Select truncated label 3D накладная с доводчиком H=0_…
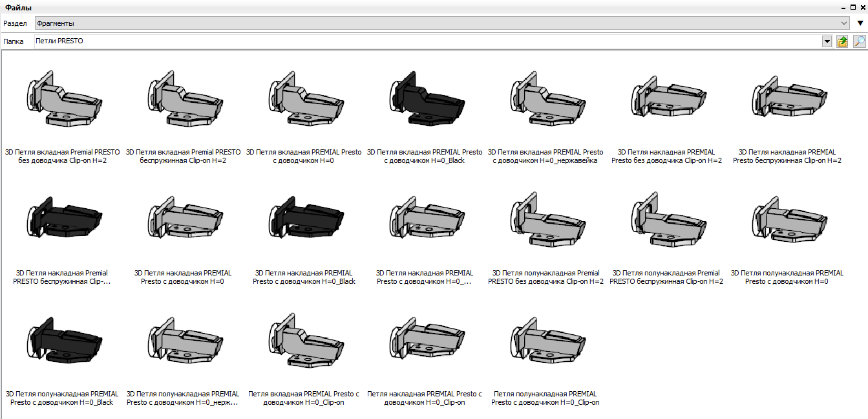 point(425,277)
